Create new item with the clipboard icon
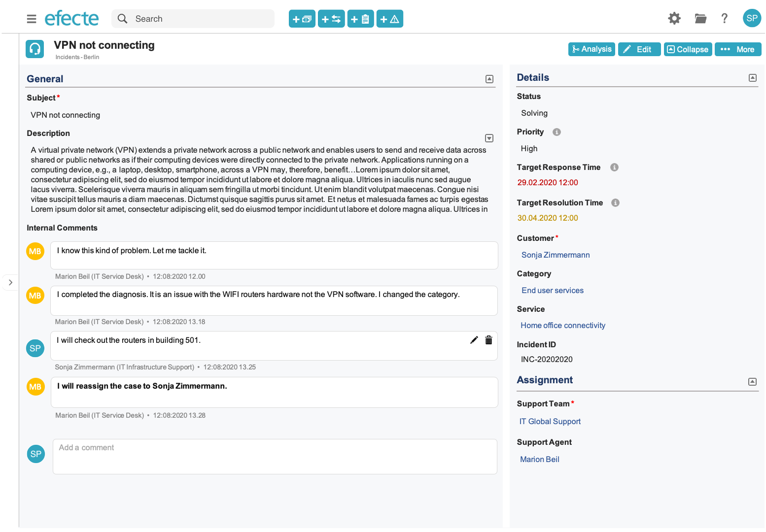This screenshot has height=532, width=766. click(x=360, y=19)
